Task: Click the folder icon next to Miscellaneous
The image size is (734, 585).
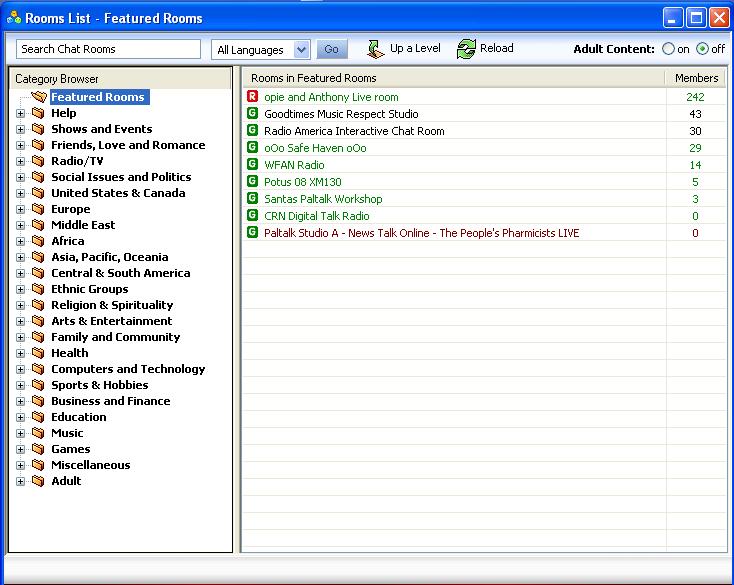Action: click(x=38, y=465)
